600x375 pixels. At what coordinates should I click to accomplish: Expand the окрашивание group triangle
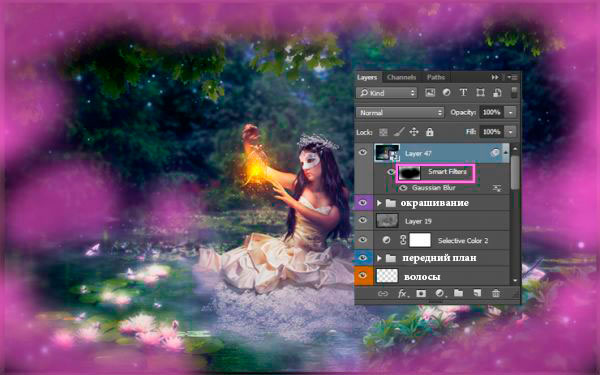pos(379,203)
